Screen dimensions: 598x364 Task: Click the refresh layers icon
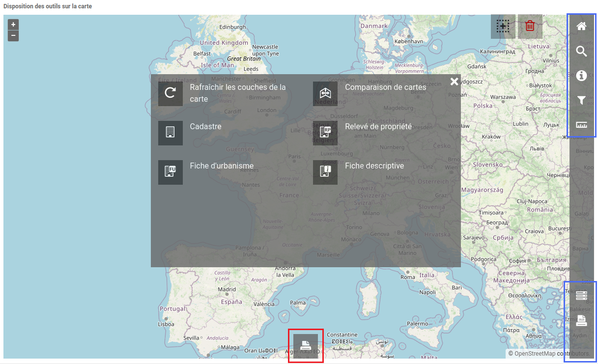(x=171, y=94)
